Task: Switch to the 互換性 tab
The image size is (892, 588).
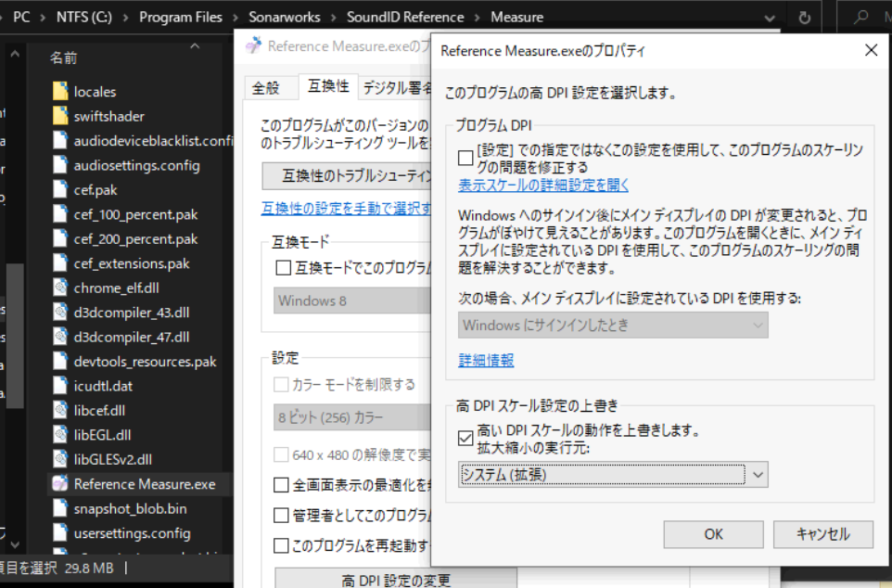Action: [328, 86]
